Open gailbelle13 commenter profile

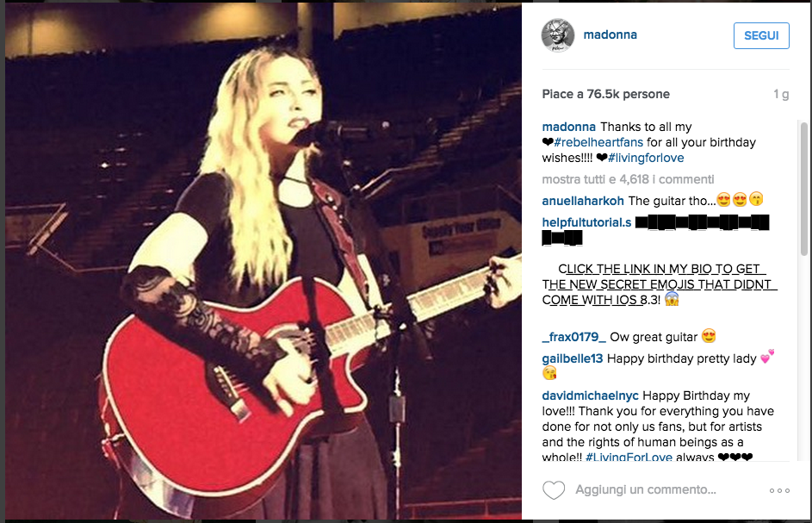pos(573,358)
